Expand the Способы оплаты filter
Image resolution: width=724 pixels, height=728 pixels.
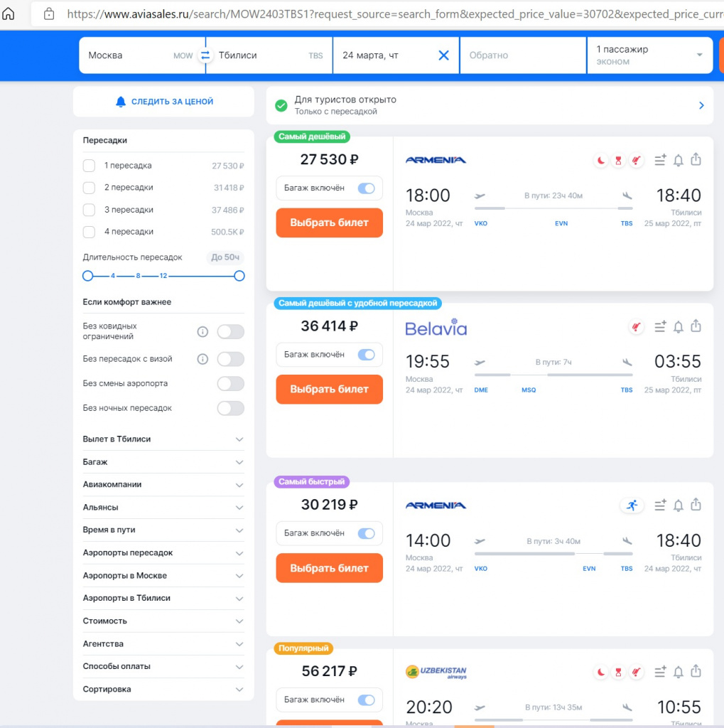[163, 666]
